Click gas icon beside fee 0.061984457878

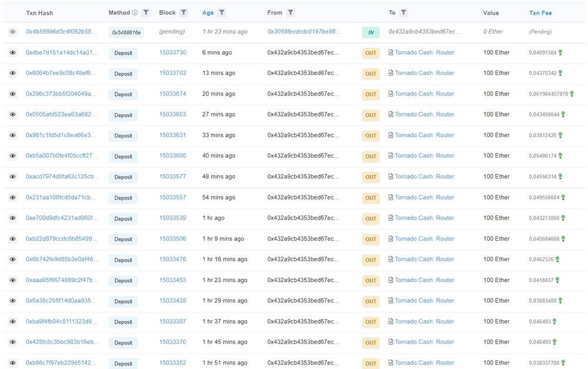tap(572, 94)
